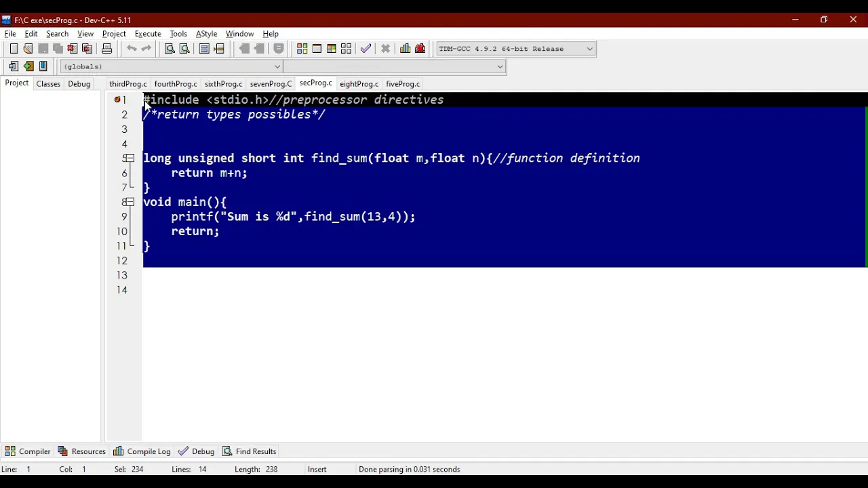Viewport: 868px width, 488px height.
Task: Click the navigate Forward arrow icon
Action: 259,49
